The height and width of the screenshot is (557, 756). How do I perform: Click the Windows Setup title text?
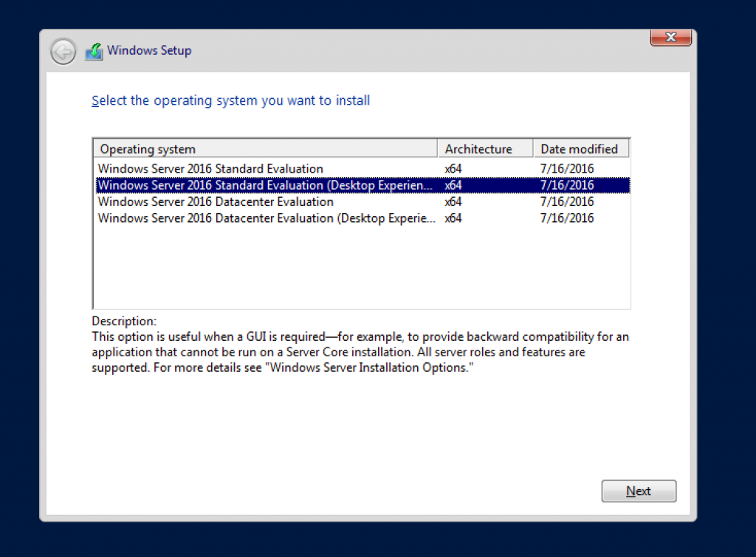pos(150,50)
